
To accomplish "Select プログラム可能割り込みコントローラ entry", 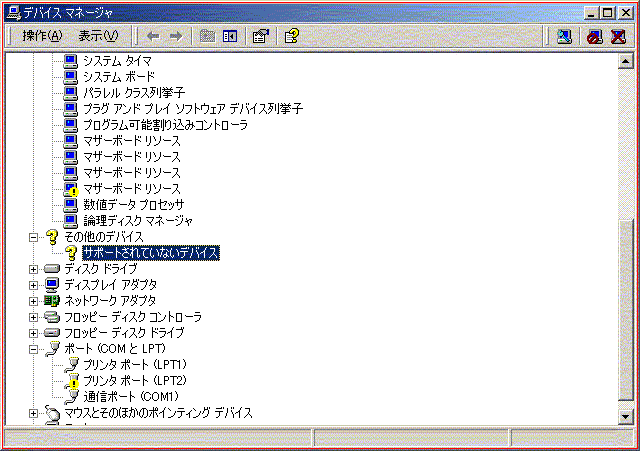I will (x=166, y=125).
